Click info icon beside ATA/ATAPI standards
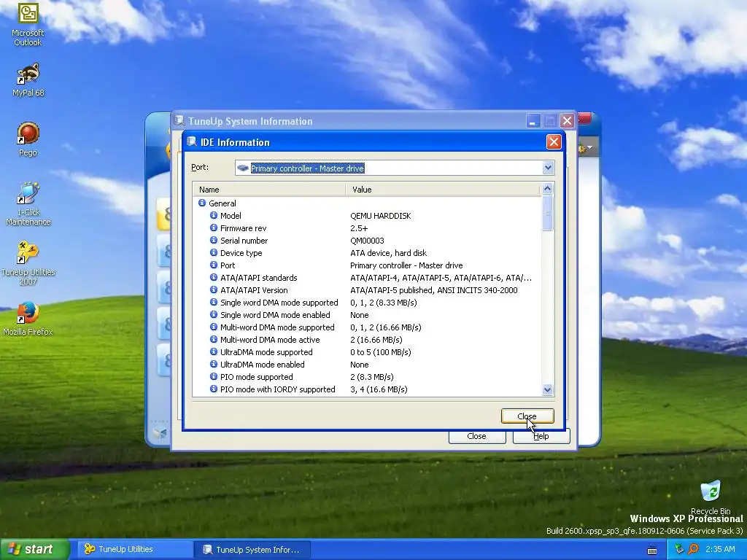 click(214, 277)
